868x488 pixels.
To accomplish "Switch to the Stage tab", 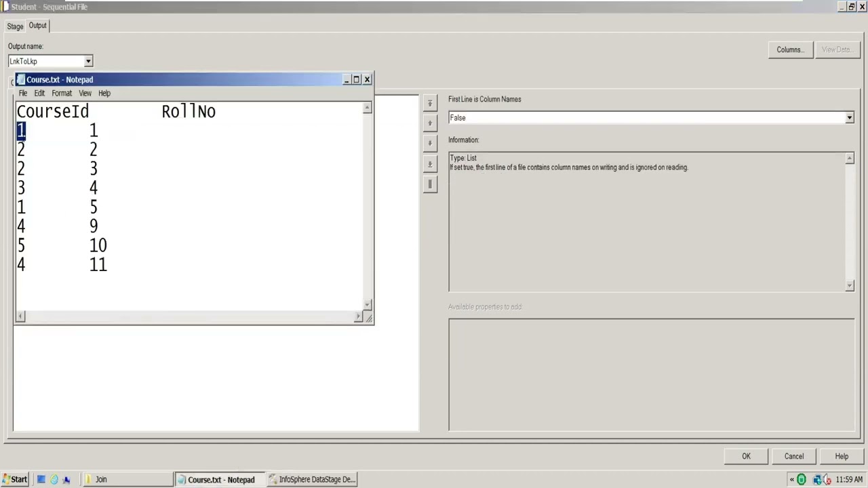I will click(15, 26).
